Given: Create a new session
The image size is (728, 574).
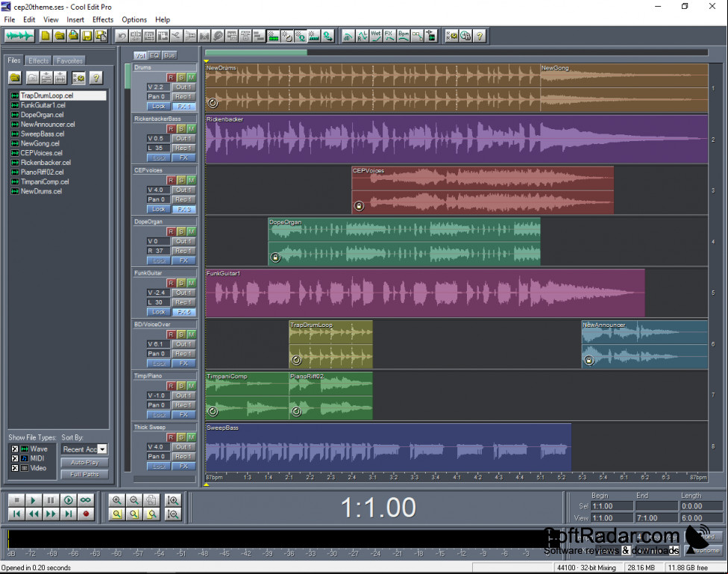Looking at the screenshot, I should 45,36.
